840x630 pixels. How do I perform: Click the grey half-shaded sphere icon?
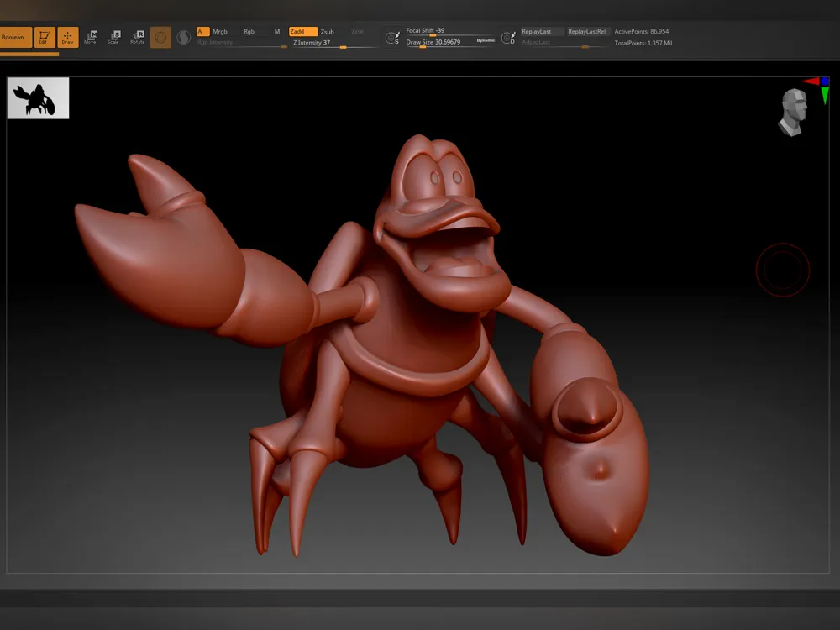184,38
